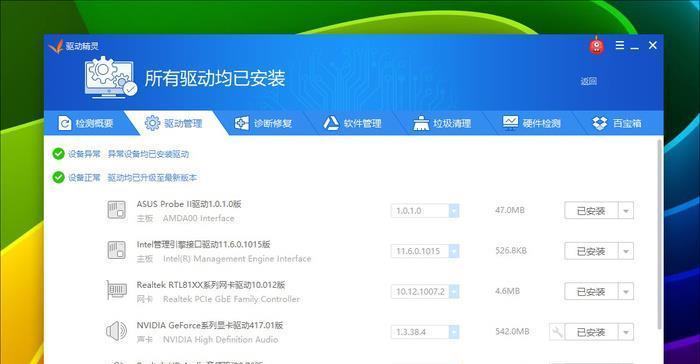Click the 542.0MB size value
Viewport: 700px width, 364px height.
512,331
